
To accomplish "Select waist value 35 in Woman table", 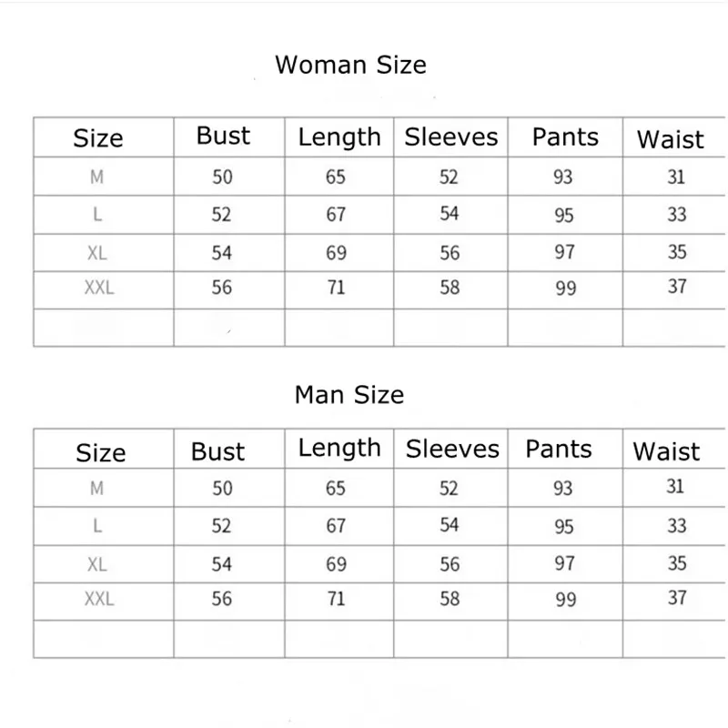I will tap(675, 252).
